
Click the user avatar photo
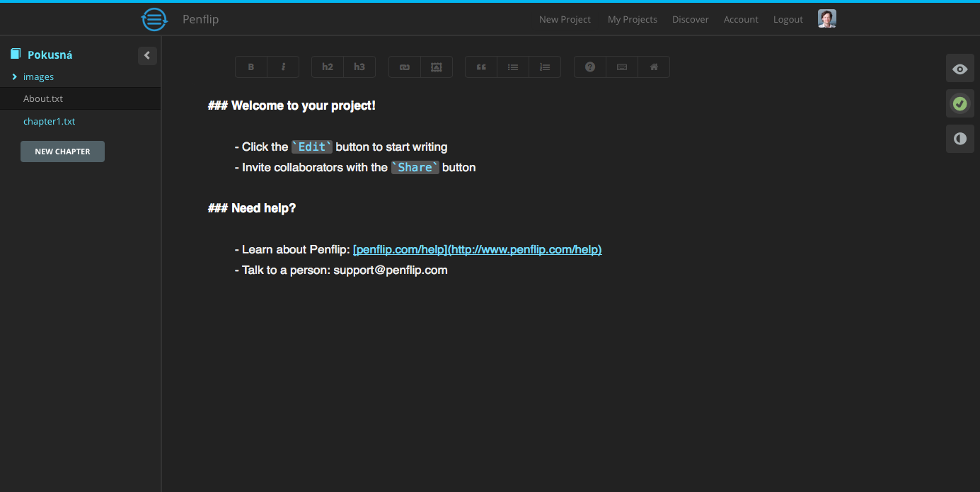click(827, 19)
